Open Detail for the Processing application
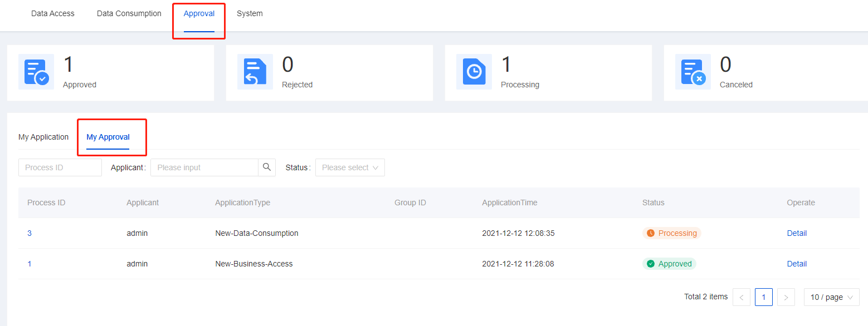This screenshot has width=868, height=326. click(797, 233)
